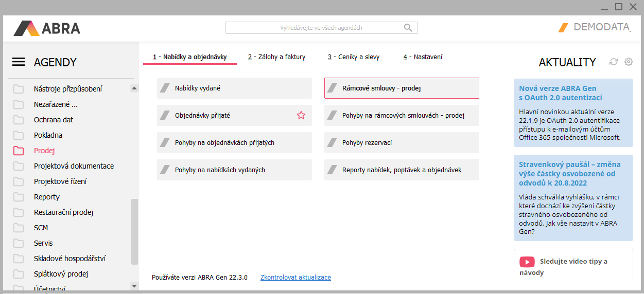Open Nabídky vydané agenda tile
This screenshot has height=294, width=644.
(234, 88)
